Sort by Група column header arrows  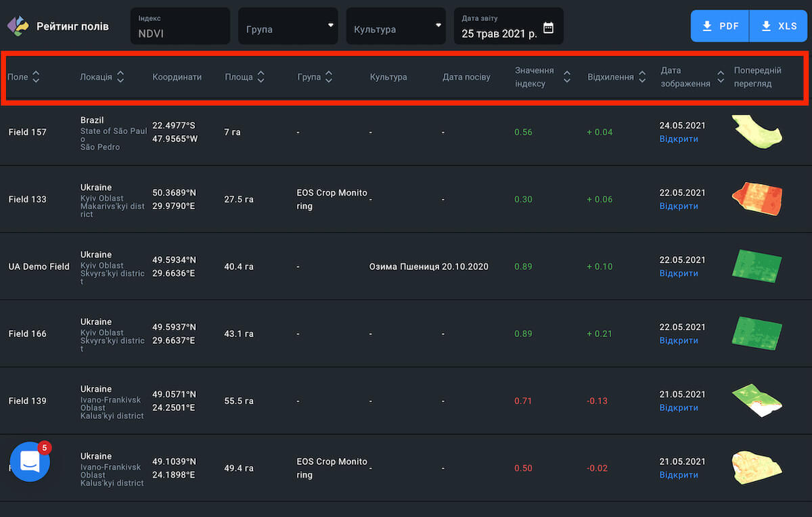(x=328, y=77)
